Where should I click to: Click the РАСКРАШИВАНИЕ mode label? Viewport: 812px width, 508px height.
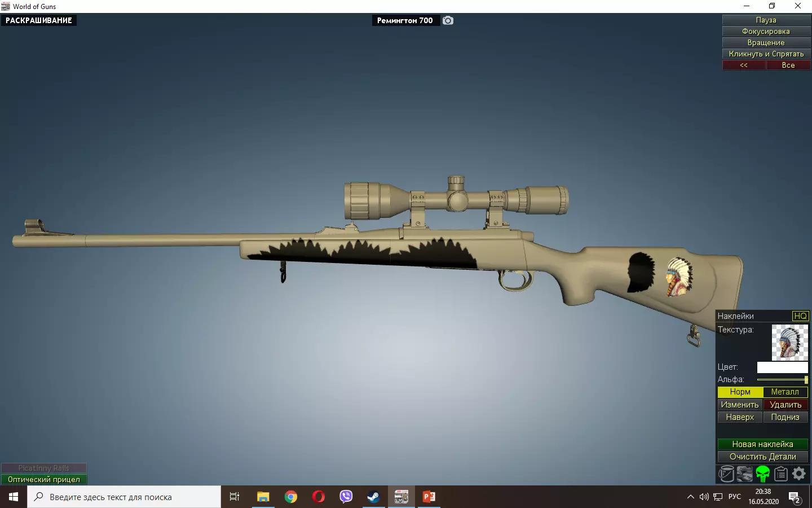pyautogui.click(x=39, y=20)
